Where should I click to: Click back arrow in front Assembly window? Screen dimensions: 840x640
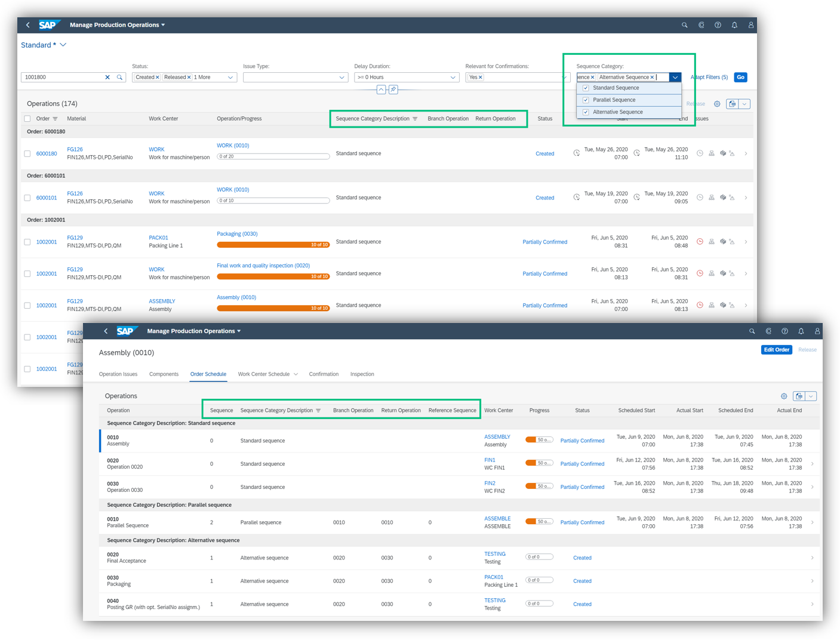[x=106, y=331]
